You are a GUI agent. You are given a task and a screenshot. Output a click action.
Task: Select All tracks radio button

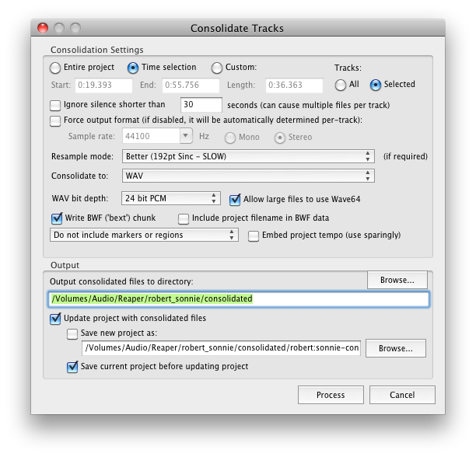tap(341, 85)
